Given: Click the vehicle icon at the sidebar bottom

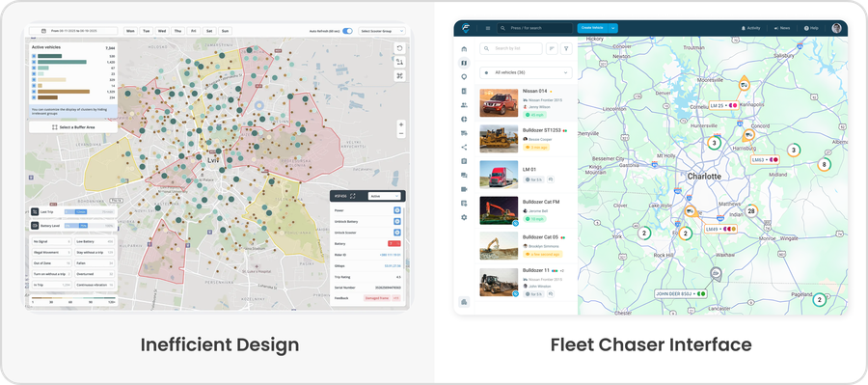Looking at the screenshot, I should tap(464, 301).
